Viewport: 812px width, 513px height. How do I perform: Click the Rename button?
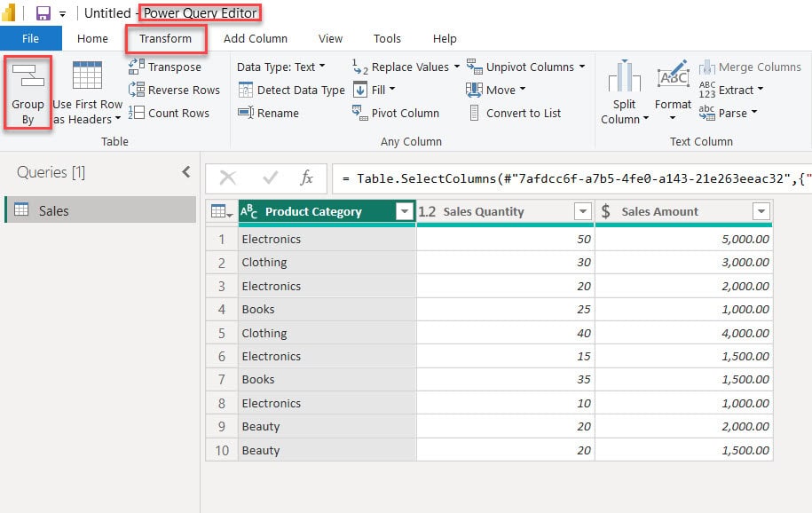click(x=268, y=113)
